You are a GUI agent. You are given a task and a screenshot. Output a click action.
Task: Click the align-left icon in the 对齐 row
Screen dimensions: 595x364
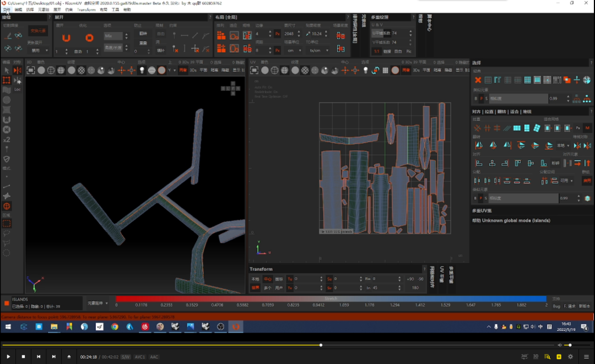(479, 163)
